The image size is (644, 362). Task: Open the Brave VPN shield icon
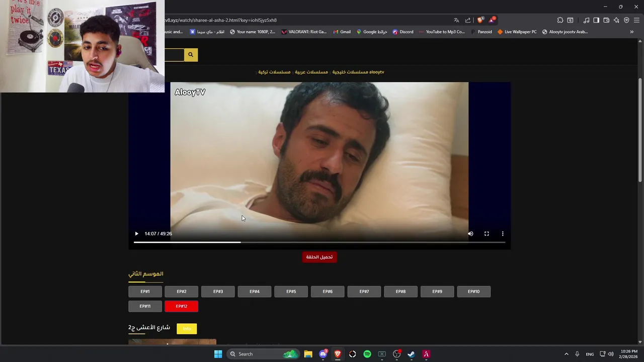pos(626,20)
